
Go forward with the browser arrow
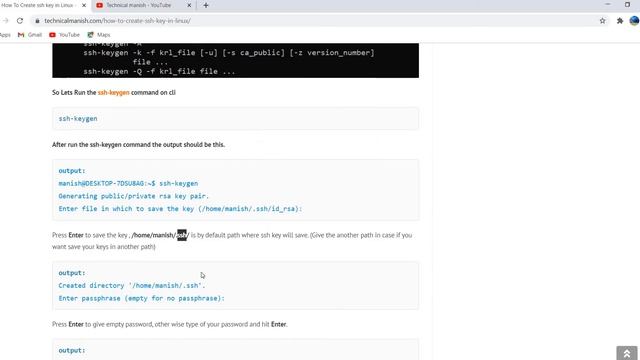(5, 21)
